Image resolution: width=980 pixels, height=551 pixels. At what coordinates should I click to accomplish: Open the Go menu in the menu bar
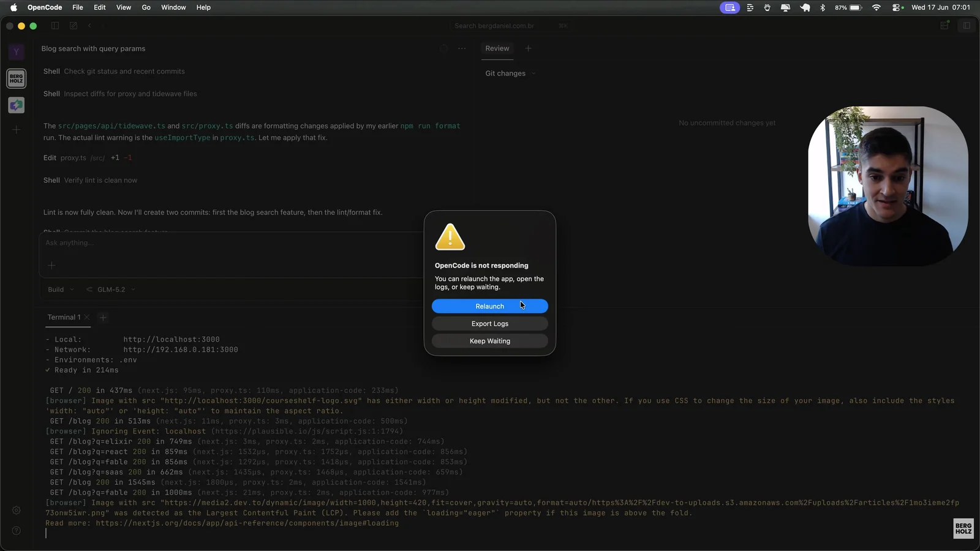click(146, 7)
